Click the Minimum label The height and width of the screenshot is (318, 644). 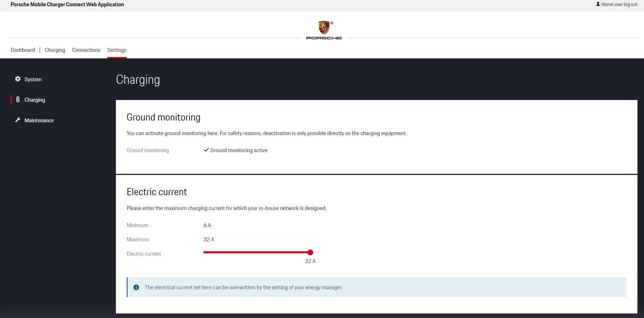point(137,225)
